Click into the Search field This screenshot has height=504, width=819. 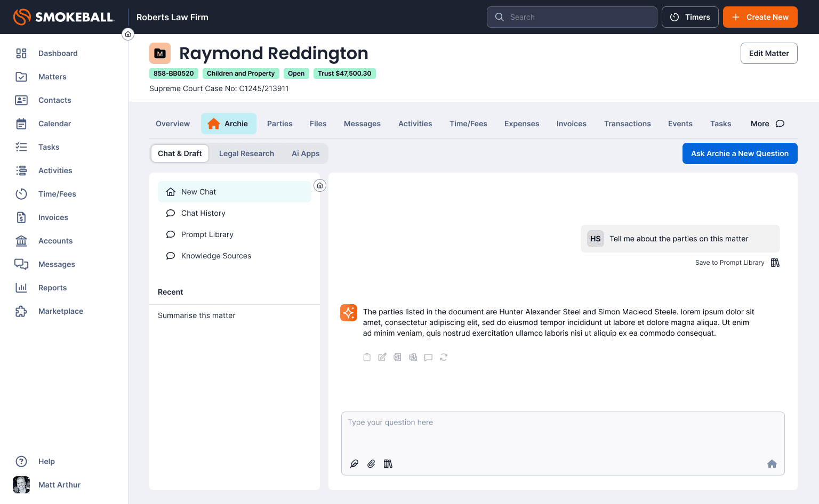pyautogui.click(x=572, y=17)
